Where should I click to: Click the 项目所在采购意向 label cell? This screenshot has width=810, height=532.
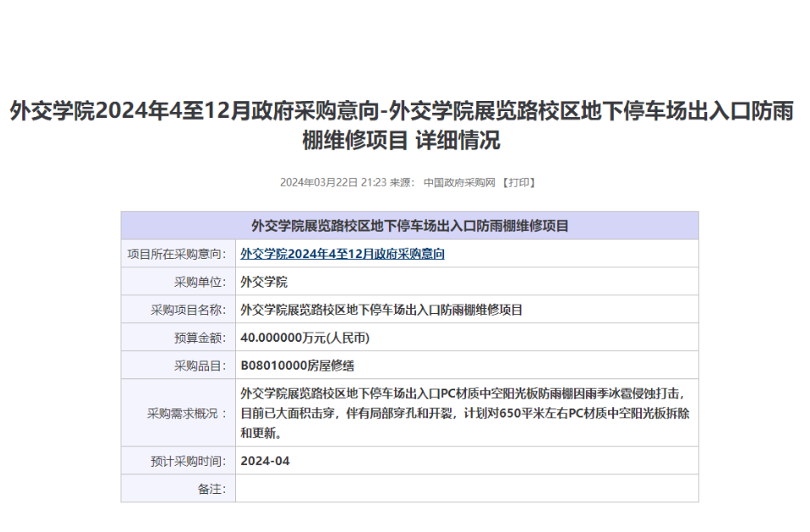click(x=177, y=254)
